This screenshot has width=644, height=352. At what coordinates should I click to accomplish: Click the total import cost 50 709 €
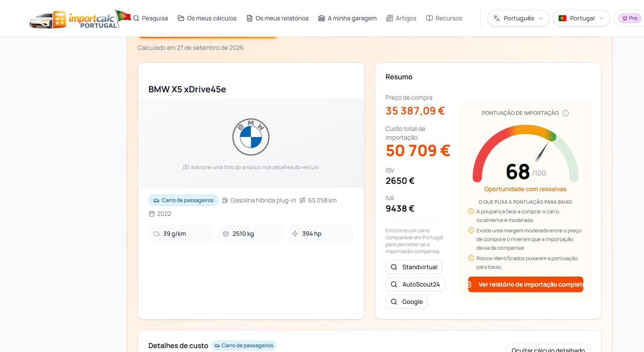click(418, 150)
